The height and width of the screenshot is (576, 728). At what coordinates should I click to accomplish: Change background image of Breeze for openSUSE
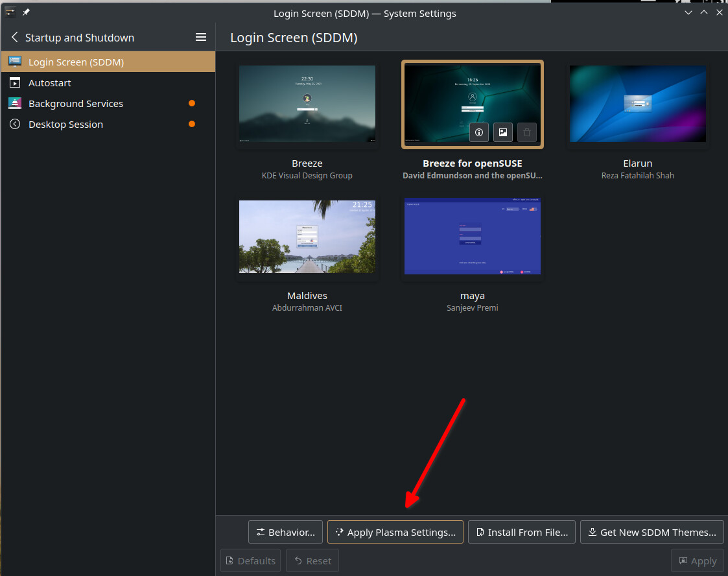tap(503, 132)
